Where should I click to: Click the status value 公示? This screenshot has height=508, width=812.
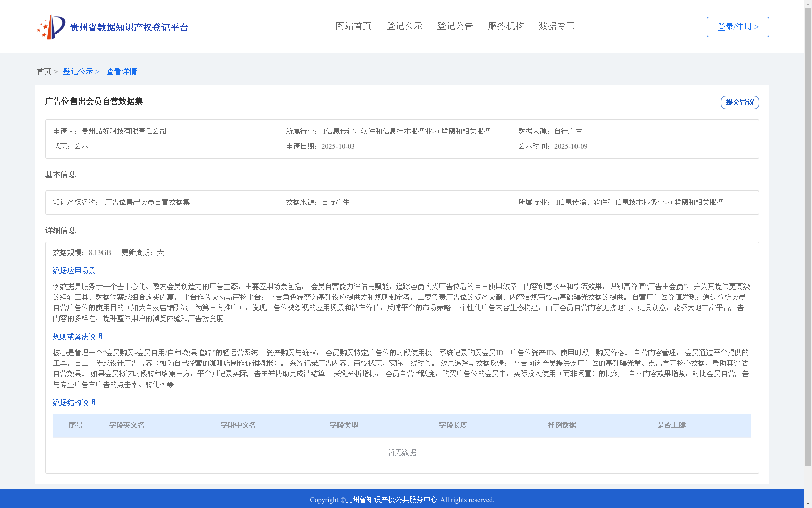81,146
